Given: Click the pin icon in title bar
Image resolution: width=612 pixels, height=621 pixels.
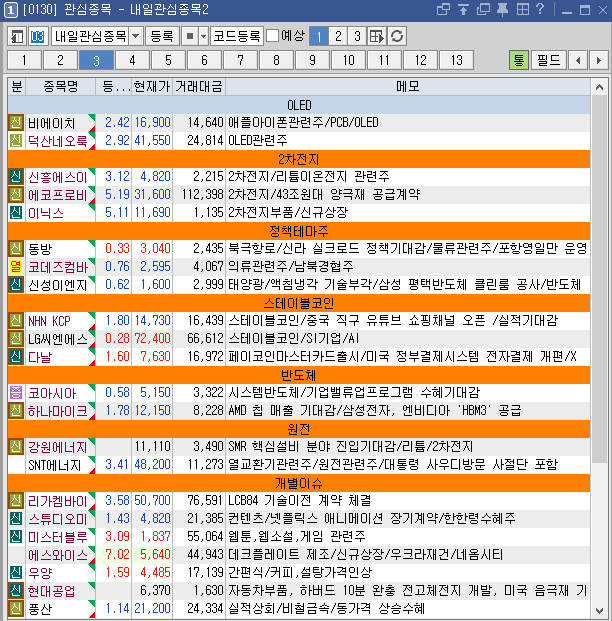Looking at the screenshot, I should pyautogui.click(x=502, y=9).
